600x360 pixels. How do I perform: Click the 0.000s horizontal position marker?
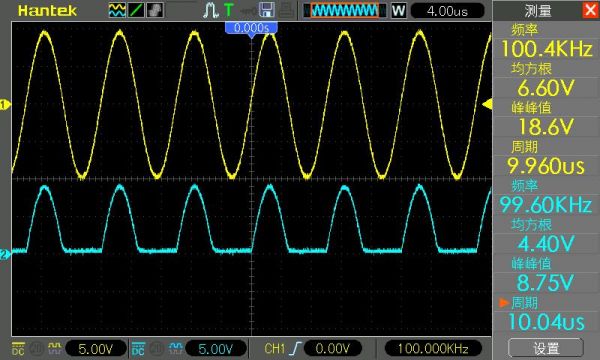(x=251, y=28)
